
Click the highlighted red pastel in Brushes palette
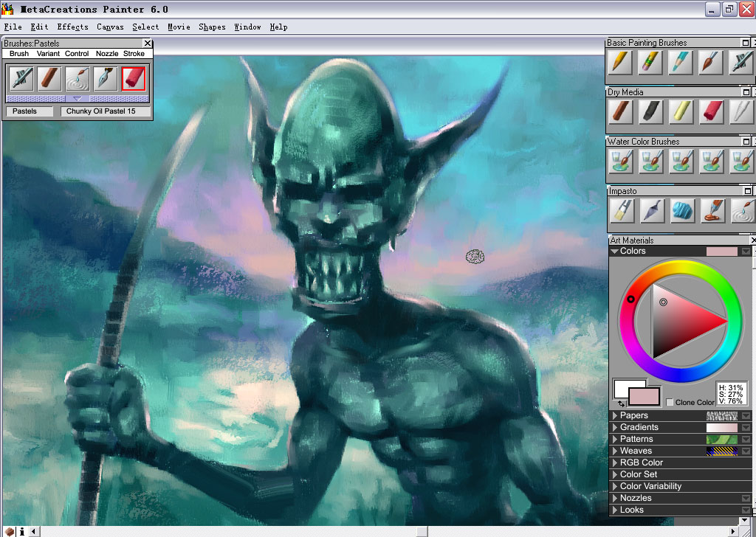click(x=133, y=78)
